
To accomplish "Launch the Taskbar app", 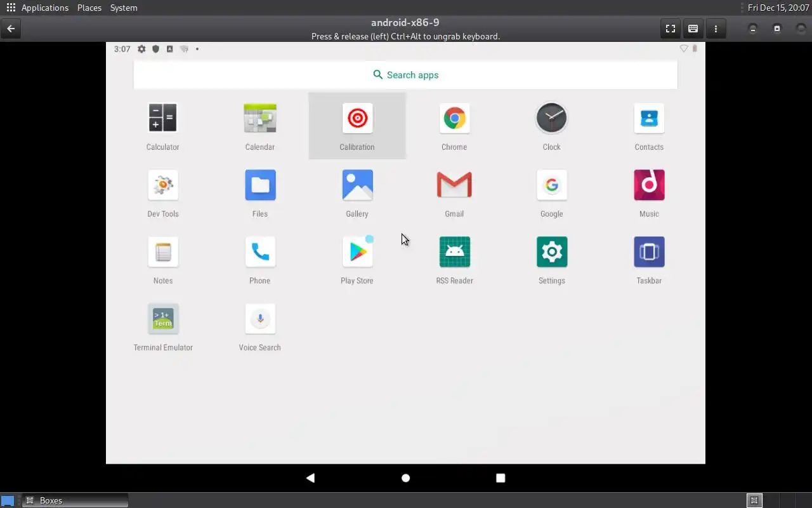I will coord(649,260).
